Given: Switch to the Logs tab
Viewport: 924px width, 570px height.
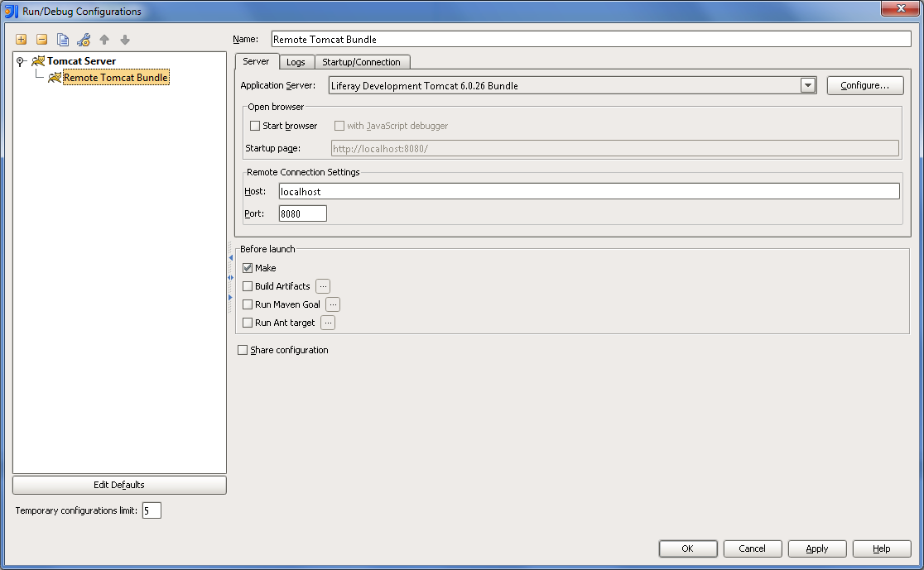Looking at the screenshot, I should pyautogui.click(x=296, y=62).
